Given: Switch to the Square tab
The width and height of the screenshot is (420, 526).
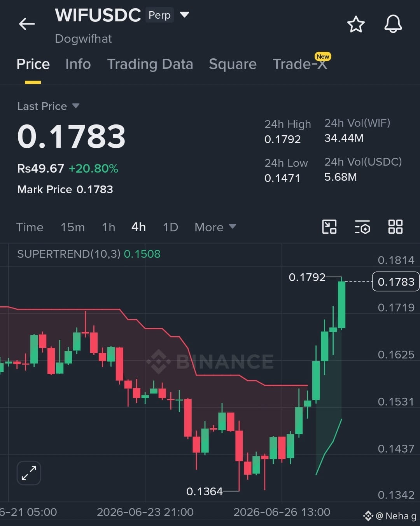Looking at the screenshot, I should click(x=233, y=64).
